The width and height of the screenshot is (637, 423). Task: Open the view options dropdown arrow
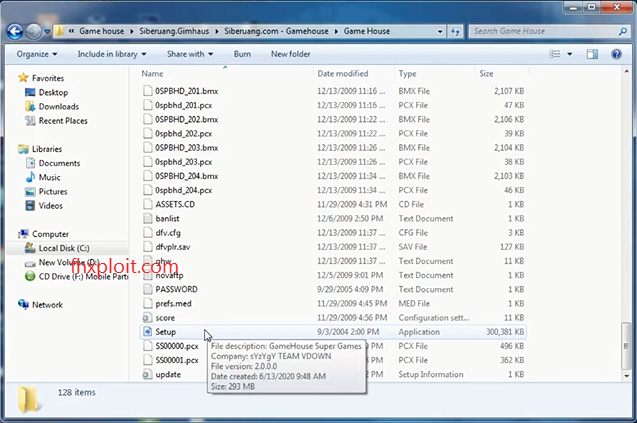pyautogui.click(x=570, y=54)
